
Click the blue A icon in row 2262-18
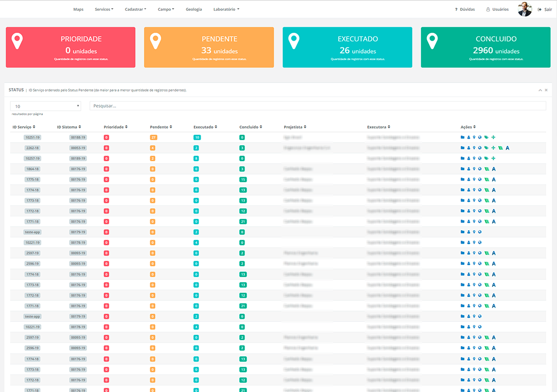pos(507,148)
